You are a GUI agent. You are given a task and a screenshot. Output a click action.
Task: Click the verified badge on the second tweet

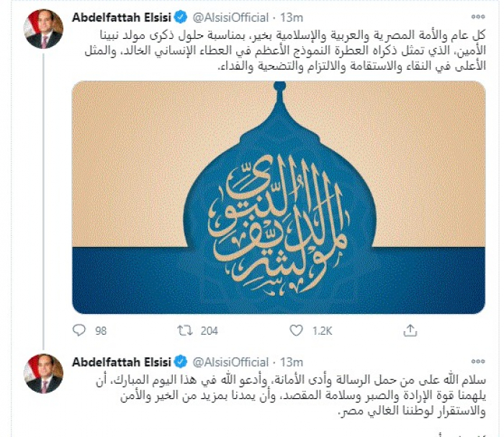[x=181, y=360]
